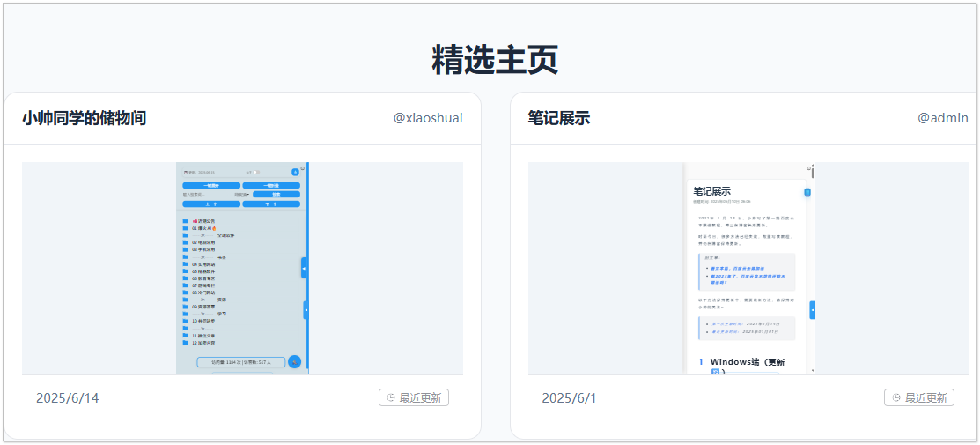Select the 2025/6/1 date text
Viewport: 980px width, 445px height.
pos(570,398)
